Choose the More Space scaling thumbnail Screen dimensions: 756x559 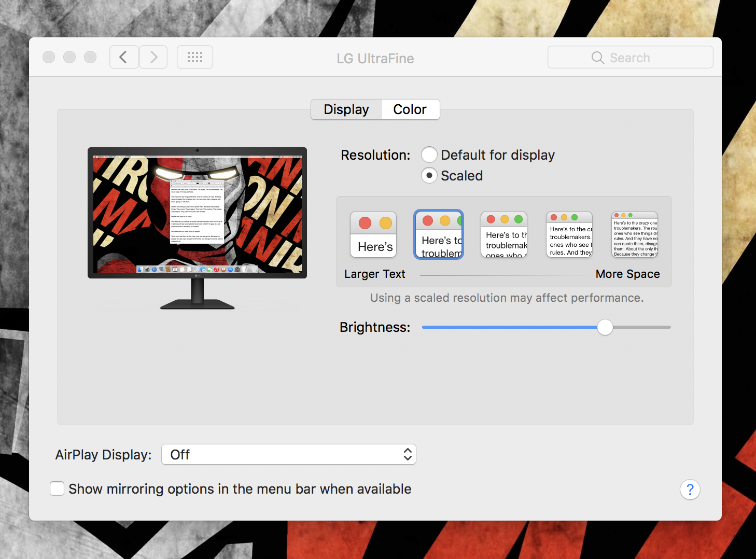coord(635,234)
